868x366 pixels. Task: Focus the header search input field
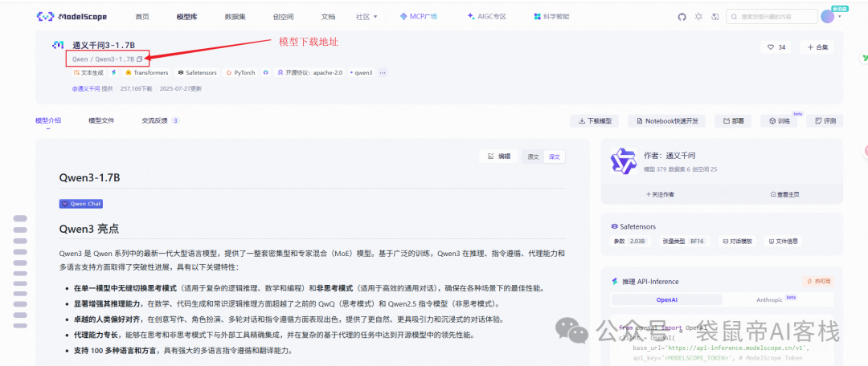(x=772, y=17)
